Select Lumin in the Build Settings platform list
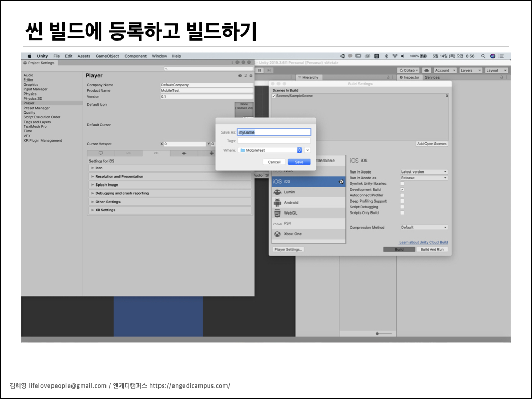Image resolution: width=532 pixels, height=399 pixels. [309, 192]
